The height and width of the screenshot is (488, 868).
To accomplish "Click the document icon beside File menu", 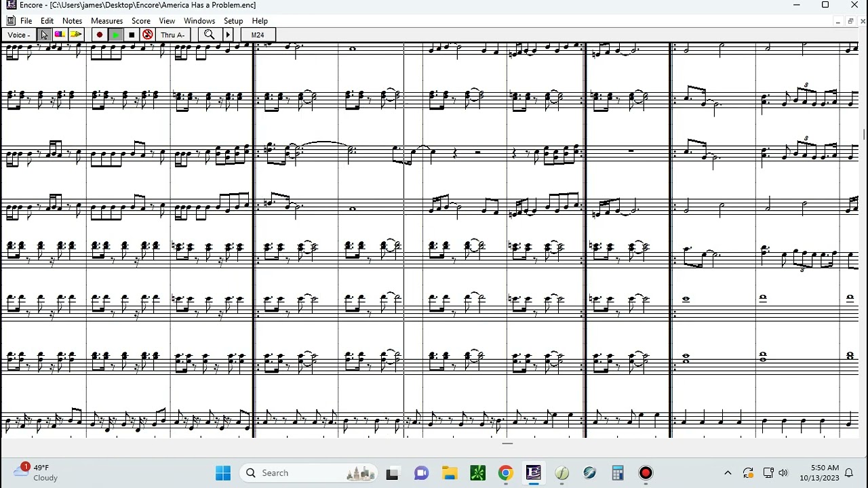I will point(10,21).
